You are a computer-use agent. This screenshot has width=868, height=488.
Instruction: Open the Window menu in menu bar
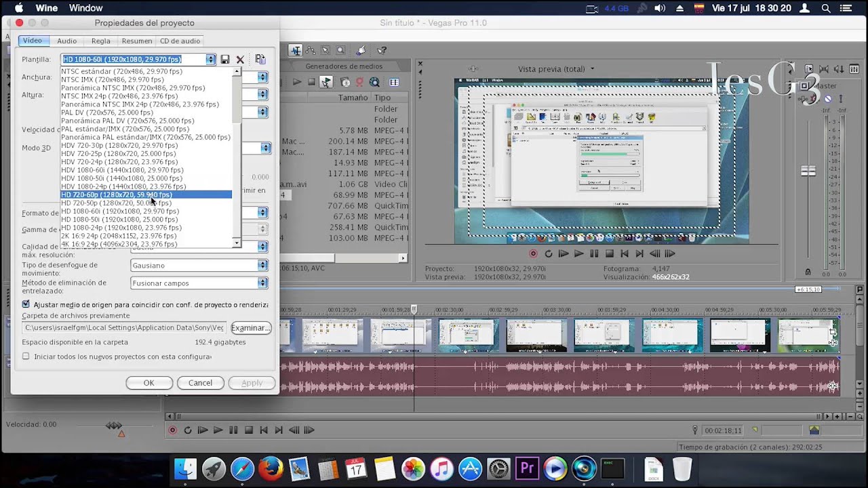(85, 8)
